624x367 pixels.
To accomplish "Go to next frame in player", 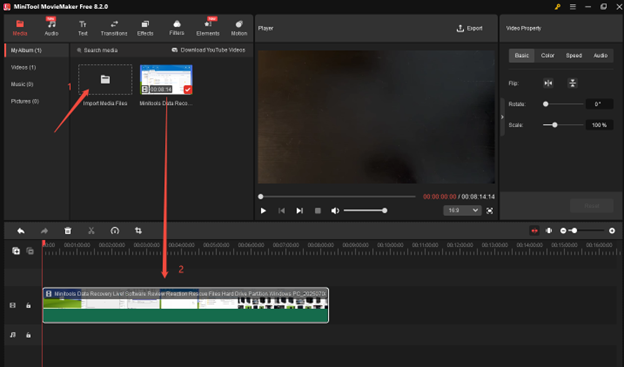I will [299, 211].
